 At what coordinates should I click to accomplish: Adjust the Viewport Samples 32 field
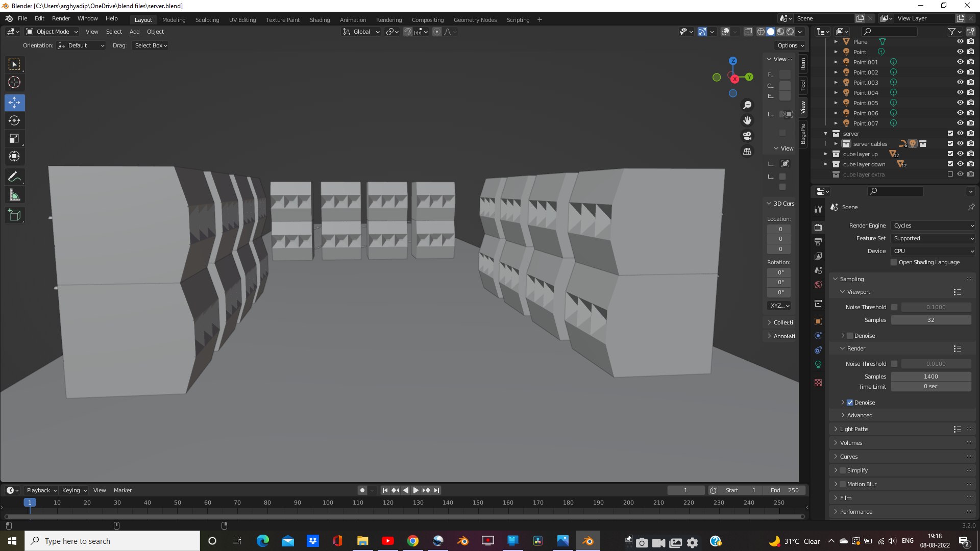coord(930,320)
